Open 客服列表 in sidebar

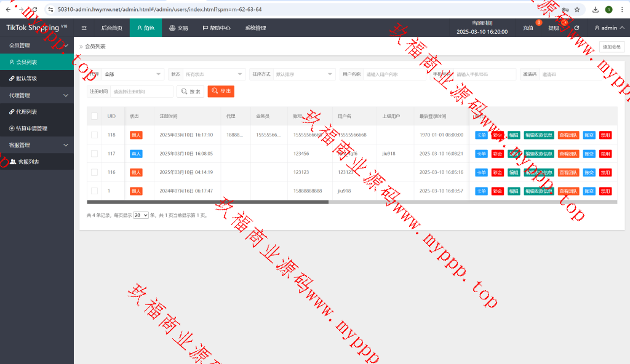point(37,162)
